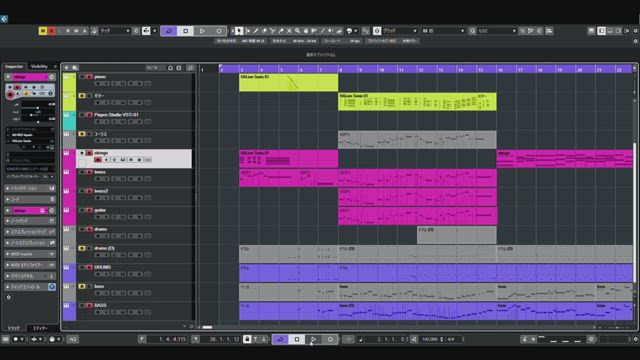Unmute the drums (D) track
640x360 pixels.
pos(82,248)
